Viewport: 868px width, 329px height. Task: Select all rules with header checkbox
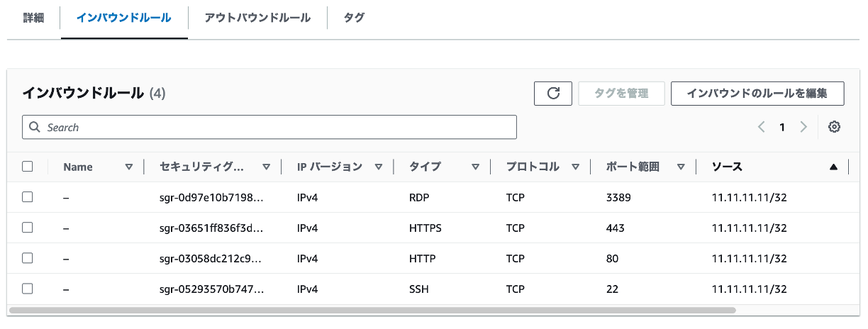click(x=28, y=167)
